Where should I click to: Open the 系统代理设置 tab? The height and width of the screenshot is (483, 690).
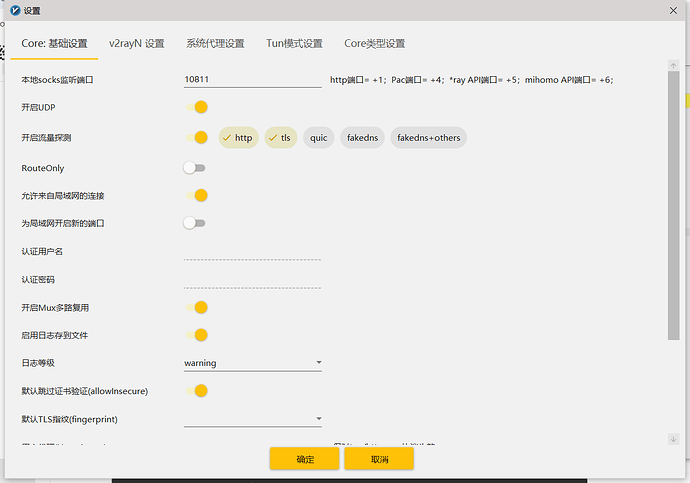215,44
